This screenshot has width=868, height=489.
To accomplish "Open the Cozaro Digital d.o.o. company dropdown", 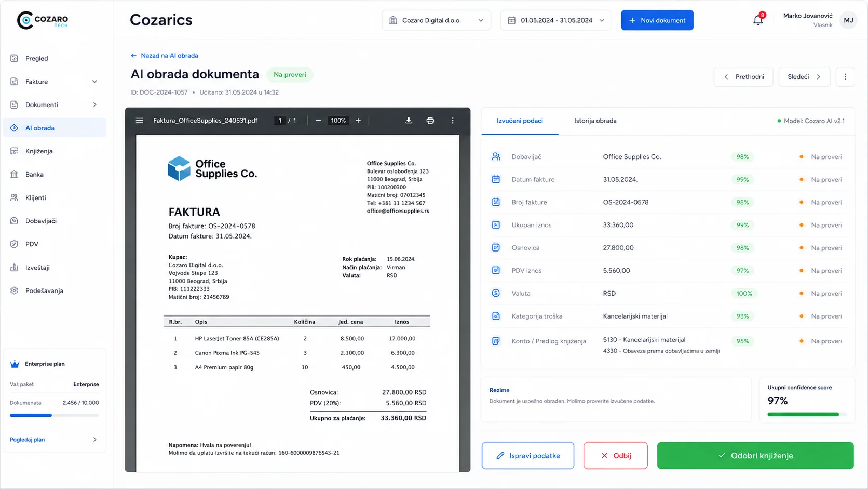I will (x=436, y=20).
